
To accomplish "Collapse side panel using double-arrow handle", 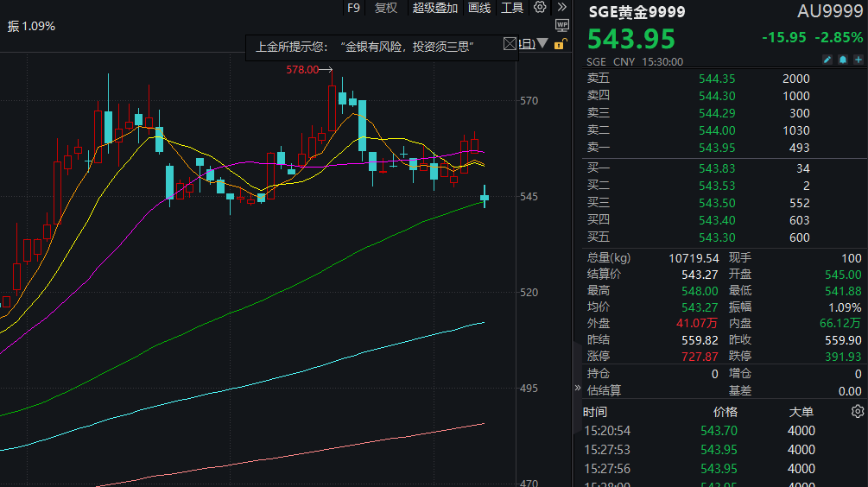I will tap(578, 389).
